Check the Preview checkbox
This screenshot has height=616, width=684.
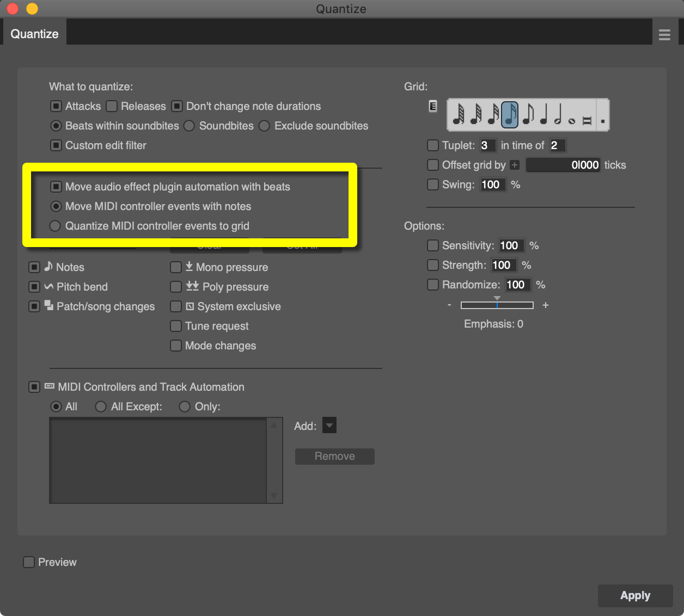click(x=28, y=562)
